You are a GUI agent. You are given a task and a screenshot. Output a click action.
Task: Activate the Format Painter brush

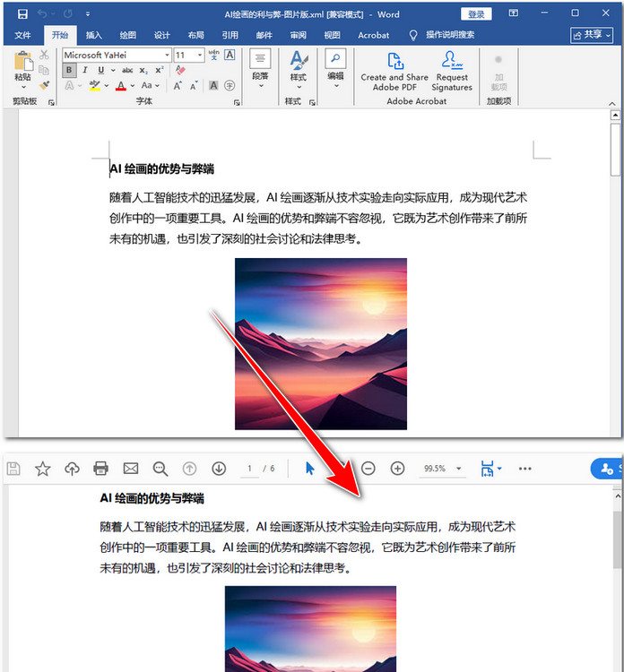coord(44,85)
